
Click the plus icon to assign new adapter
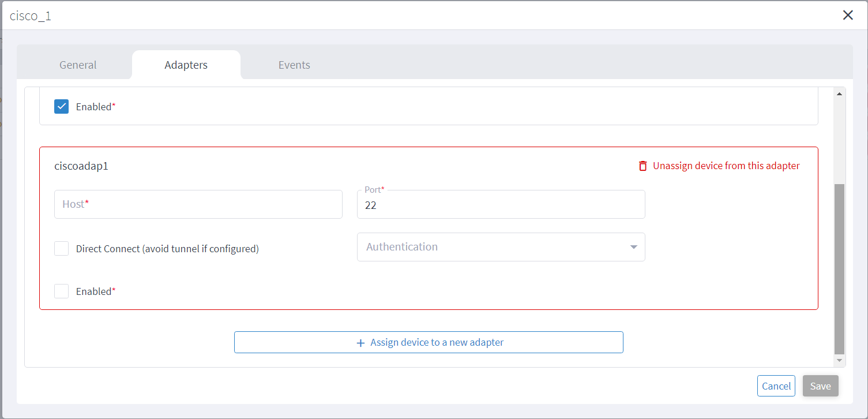coord(359,342)
